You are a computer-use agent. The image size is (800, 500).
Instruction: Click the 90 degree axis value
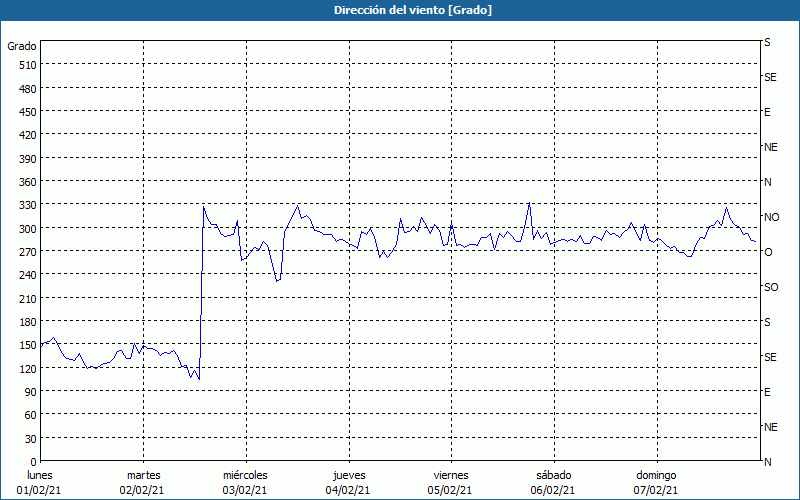(x=31, y=392)
